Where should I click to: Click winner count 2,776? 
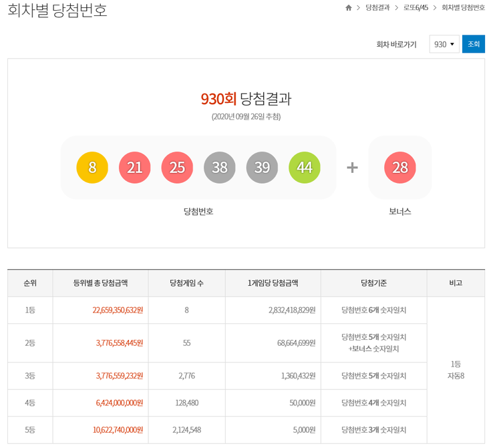click(186, 376)
